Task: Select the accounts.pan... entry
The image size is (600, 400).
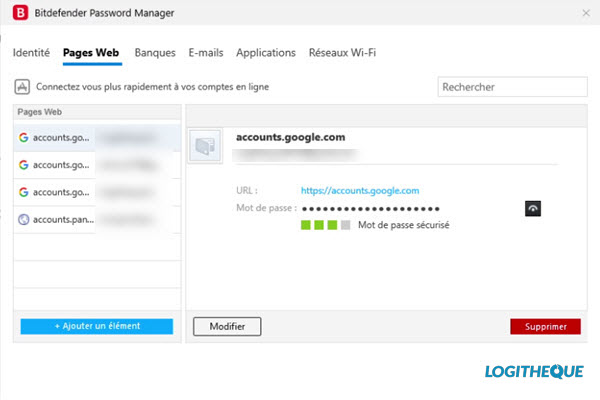Action: [97, 220]
